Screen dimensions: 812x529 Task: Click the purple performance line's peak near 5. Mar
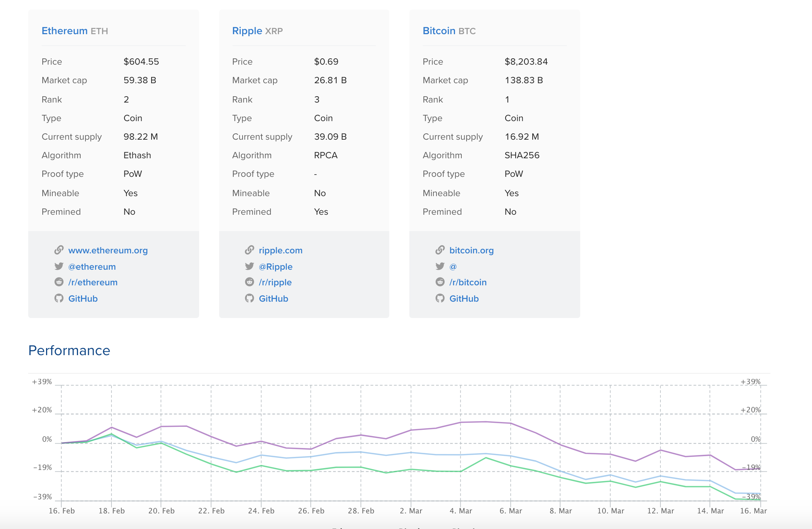click(485, 422)
